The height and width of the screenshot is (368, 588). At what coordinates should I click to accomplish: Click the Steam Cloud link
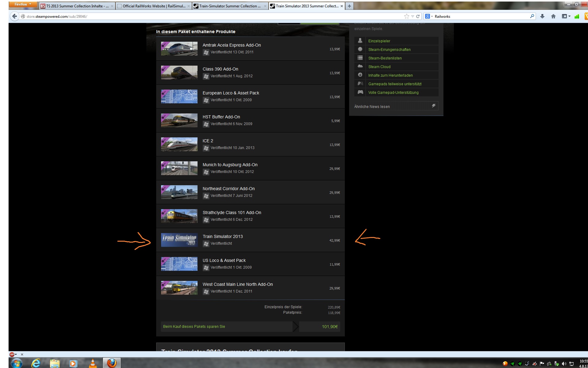pyautogui.click(x=379, y=67)
